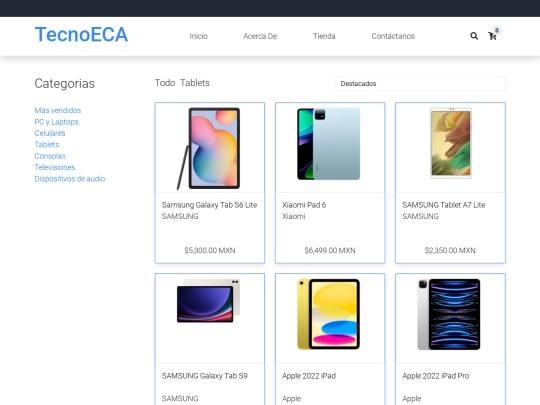
Task: Select the Más vendidos category
Action: click(58, 110)
